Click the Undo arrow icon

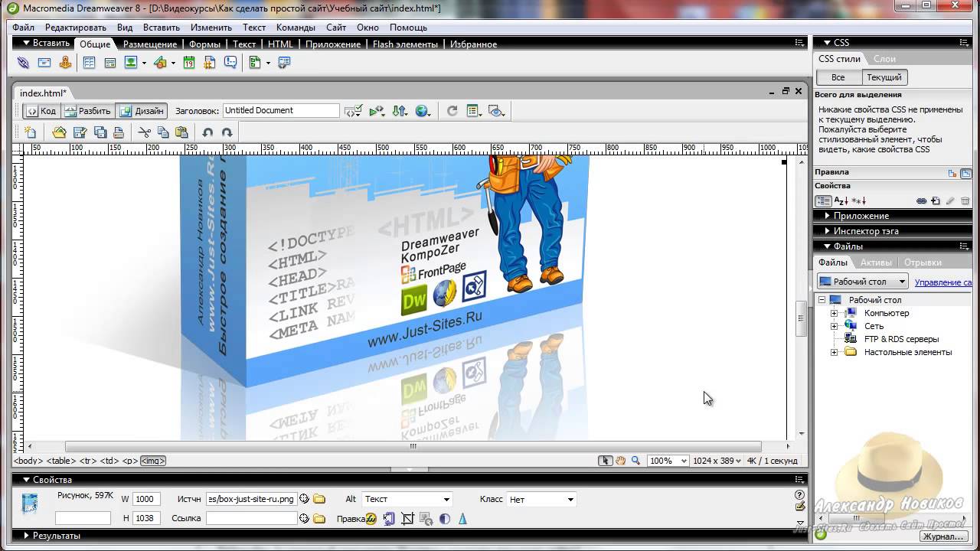(207, 132)
